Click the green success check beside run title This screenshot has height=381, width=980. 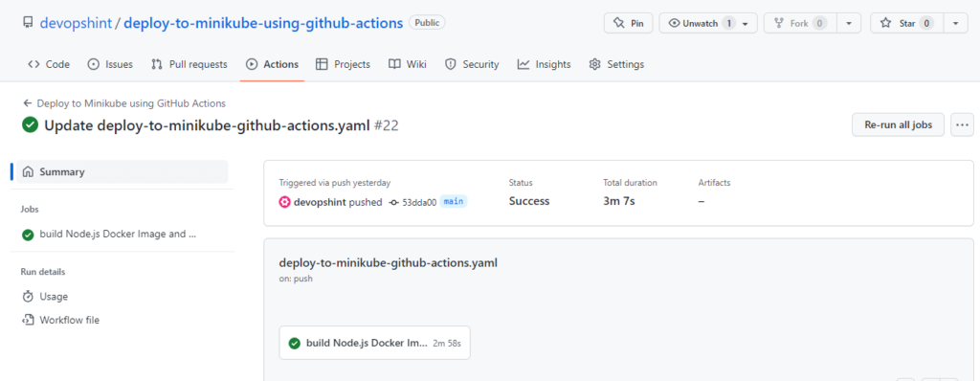point(30,125)
